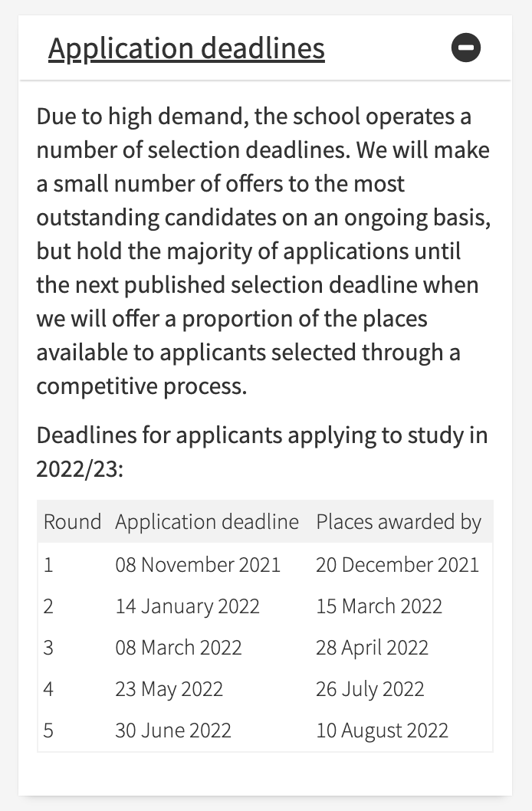
Task: Click round number 5 in table
Action: 48,730
